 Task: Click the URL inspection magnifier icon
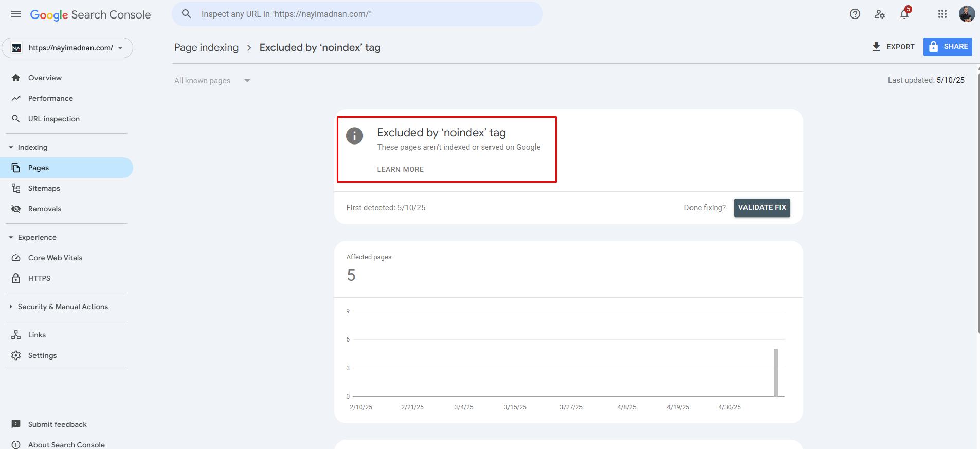[16, 119]
